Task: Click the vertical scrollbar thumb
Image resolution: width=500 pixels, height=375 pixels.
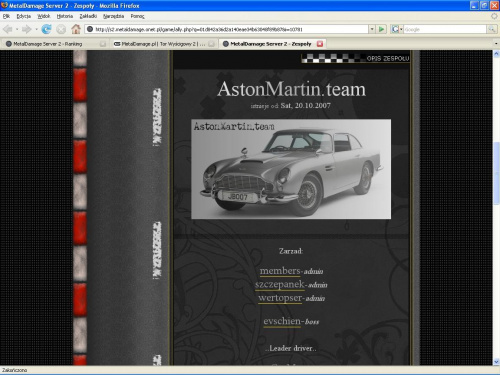Action: coord(496,173)
